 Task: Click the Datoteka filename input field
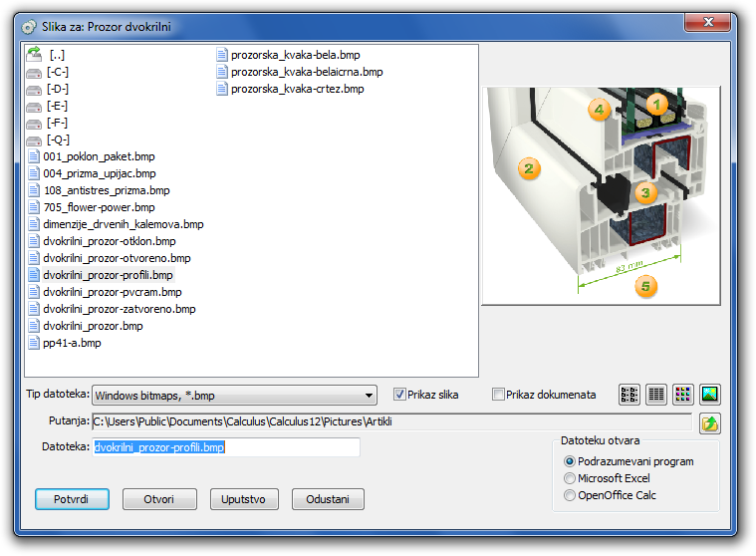(x=225, y=448)
